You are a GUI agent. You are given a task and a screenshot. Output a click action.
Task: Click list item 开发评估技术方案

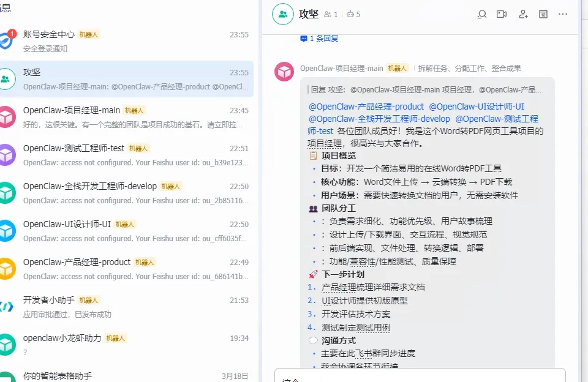(356, 314)
